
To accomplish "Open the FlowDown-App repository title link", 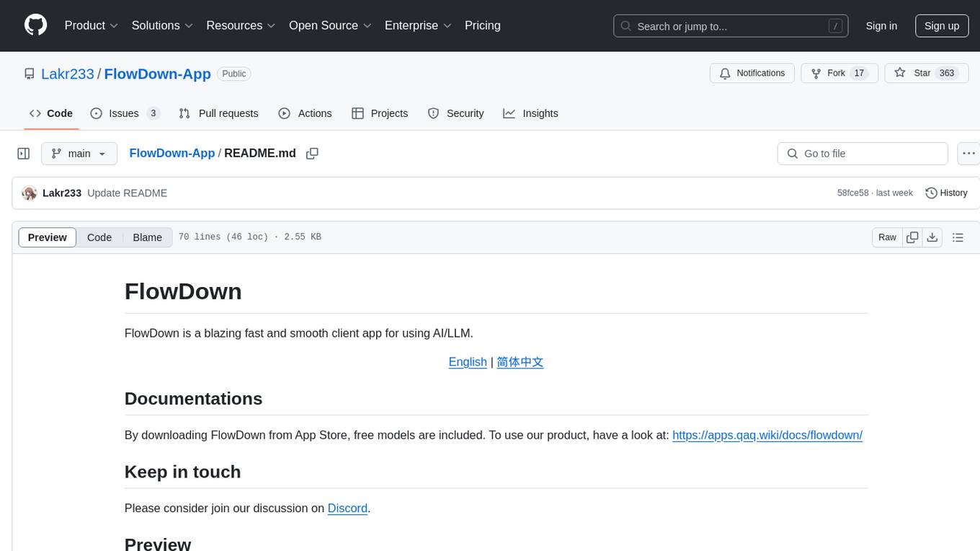I will point(158,74).
